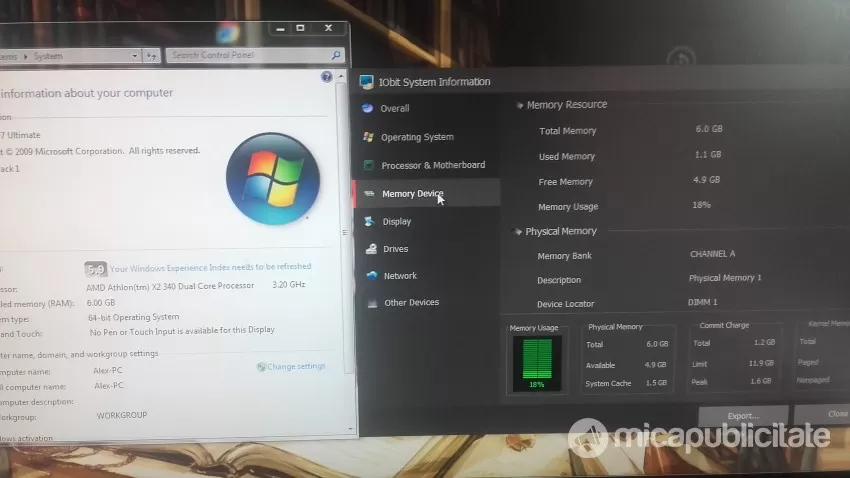The image size is (850, 478).
Task: Click IObit System Information title icon
Action: pos(366,82)
